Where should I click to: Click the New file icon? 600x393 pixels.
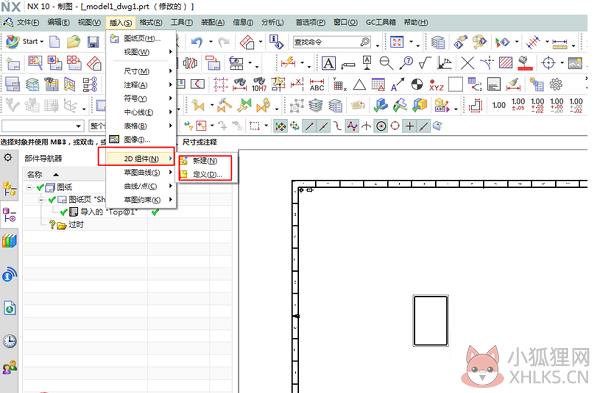tap(55, 42)
